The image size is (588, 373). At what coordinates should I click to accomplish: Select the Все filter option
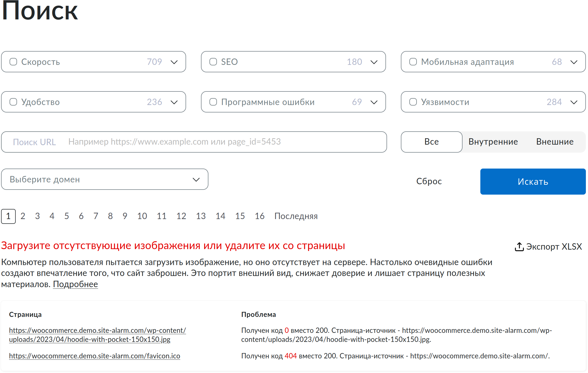(431, 142)
